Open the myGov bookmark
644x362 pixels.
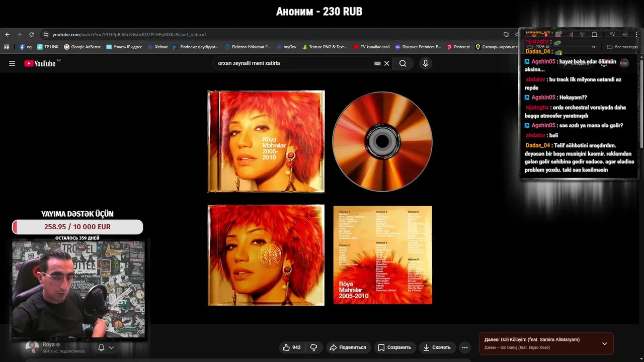tap(287, 47)
